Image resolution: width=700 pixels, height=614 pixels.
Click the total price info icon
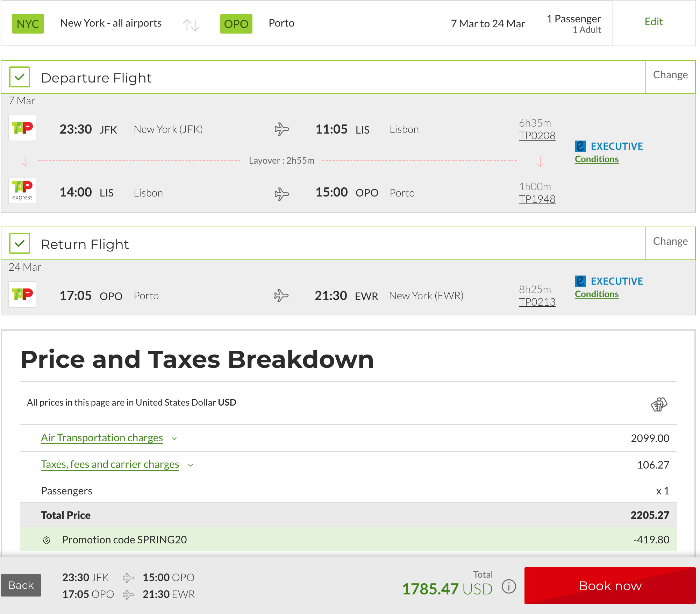click(x=509, y=586)
